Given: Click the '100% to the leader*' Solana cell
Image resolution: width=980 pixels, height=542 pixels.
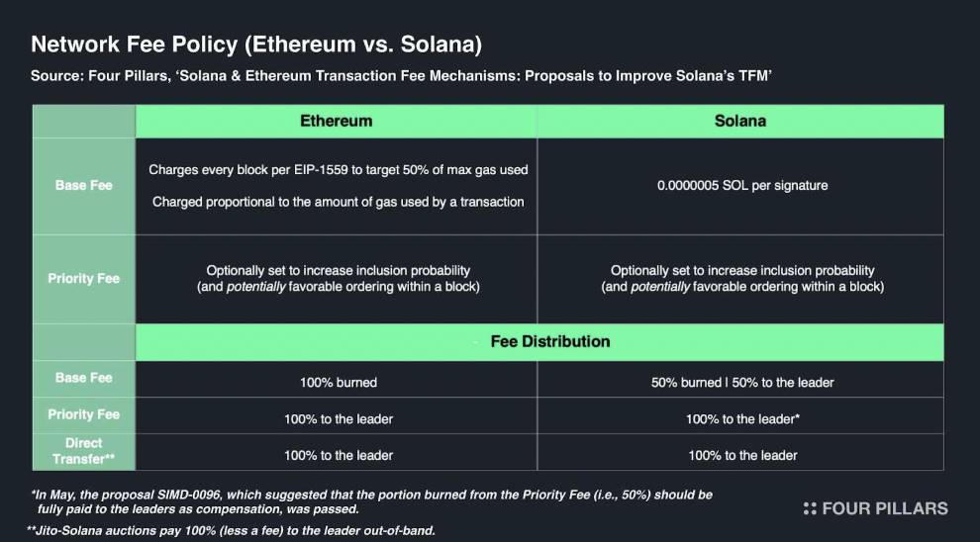Looking at the screenshot, I should pyautogui.click(x=741, y=419).
